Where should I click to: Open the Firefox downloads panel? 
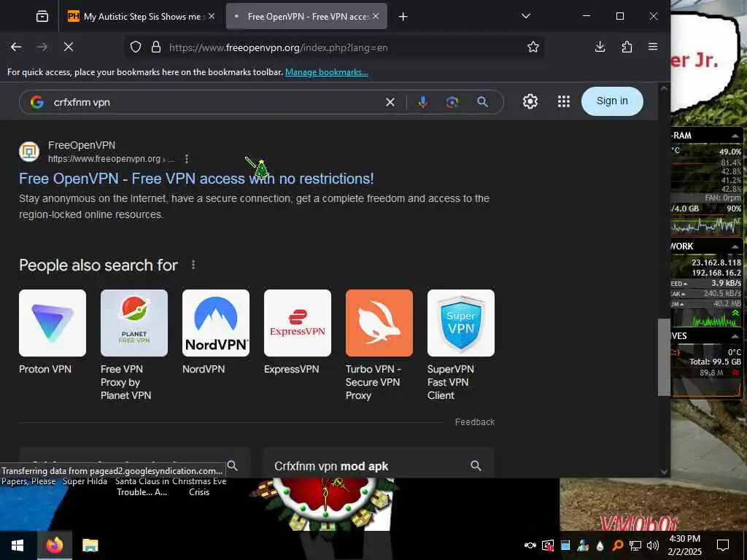pos(600,47)
